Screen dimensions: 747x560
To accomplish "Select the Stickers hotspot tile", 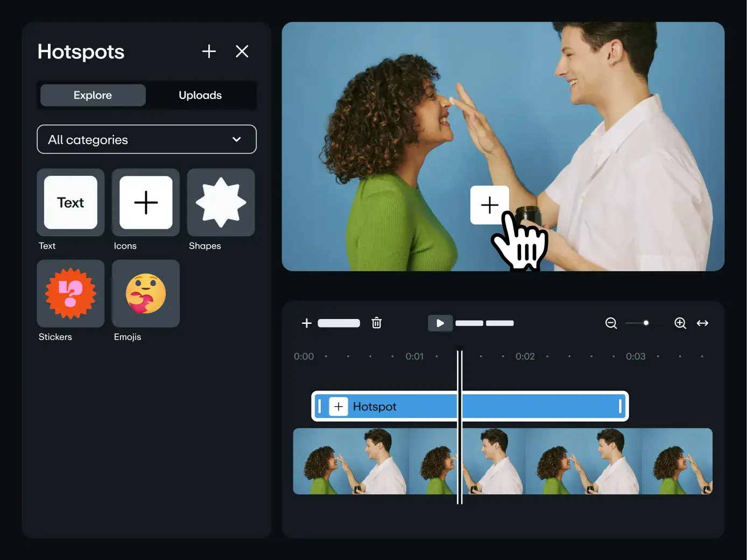I will coord(71,293).
